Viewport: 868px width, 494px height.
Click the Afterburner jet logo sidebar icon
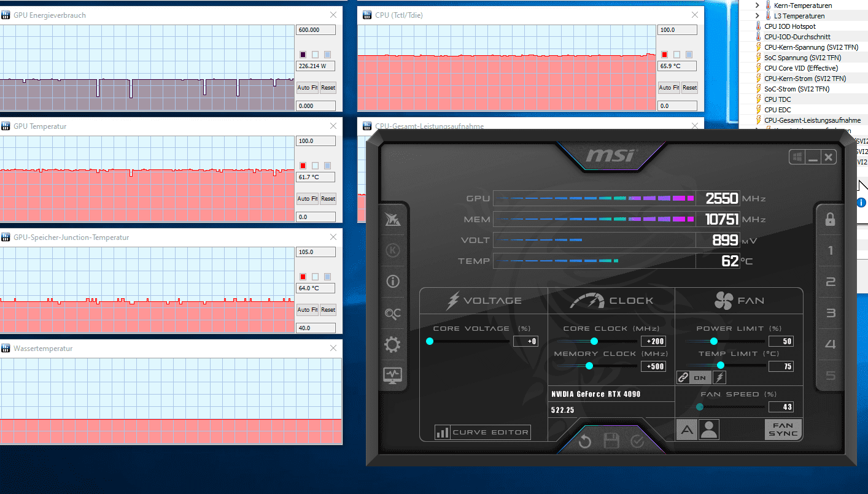[x=392, y=219]
